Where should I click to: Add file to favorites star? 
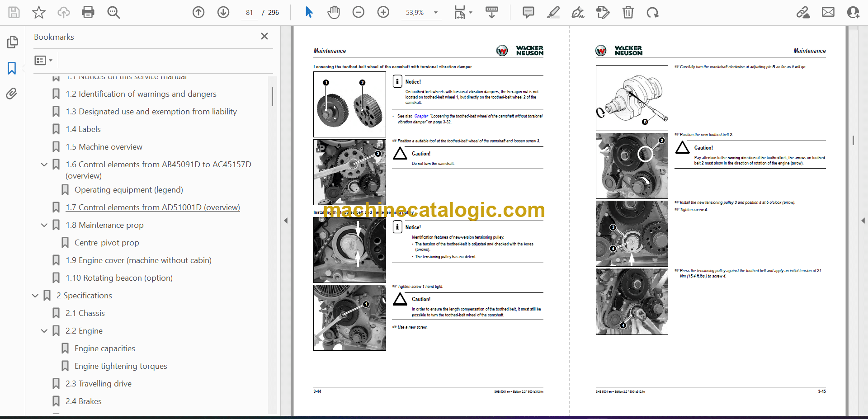click(x=39, y=12)
